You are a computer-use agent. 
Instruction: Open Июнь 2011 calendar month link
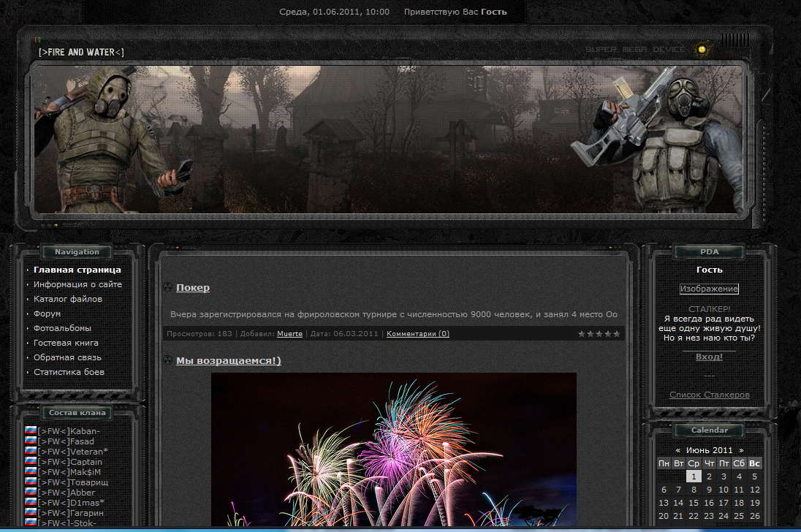709,450
